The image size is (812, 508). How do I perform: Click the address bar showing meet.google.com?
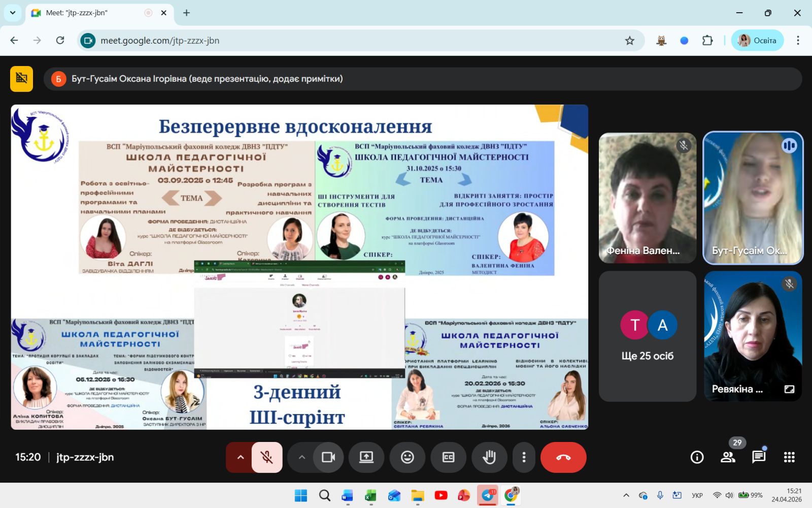click(x=355, y=41)
